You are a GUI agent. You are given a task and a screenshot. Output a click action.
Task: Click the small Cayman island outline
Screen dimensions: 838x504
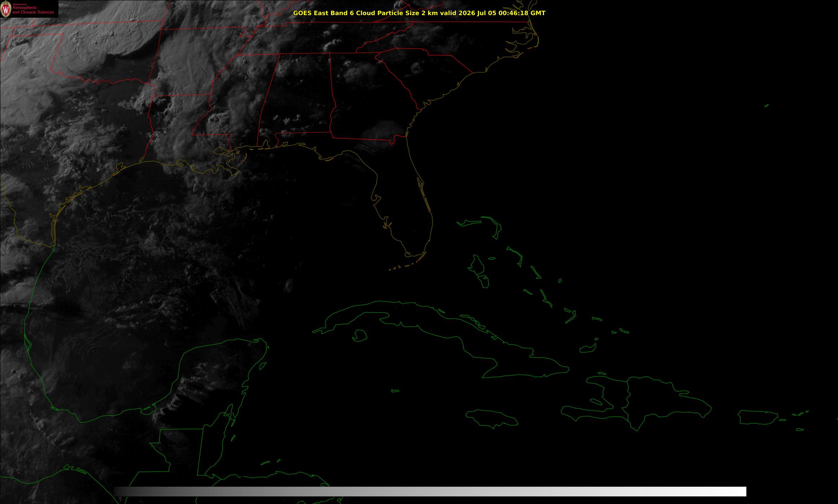pos(395,391)
